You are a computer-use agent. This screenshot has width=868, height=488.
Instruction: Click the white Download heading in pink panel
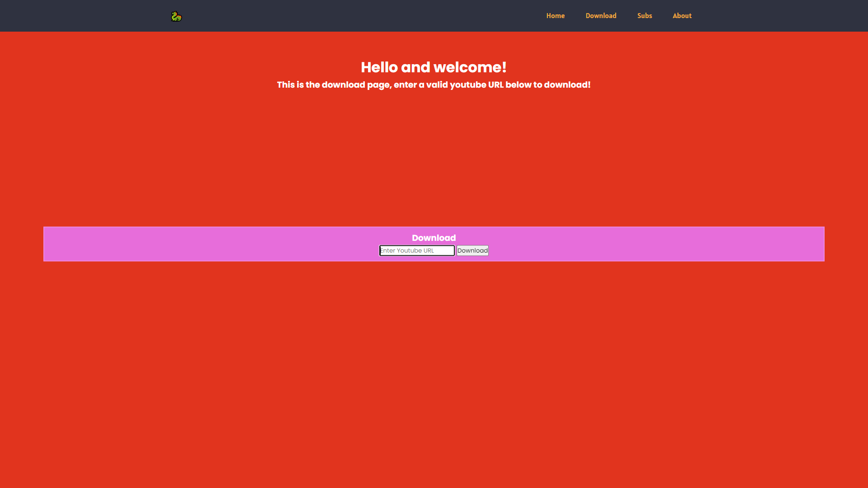[x=434, y=238]
